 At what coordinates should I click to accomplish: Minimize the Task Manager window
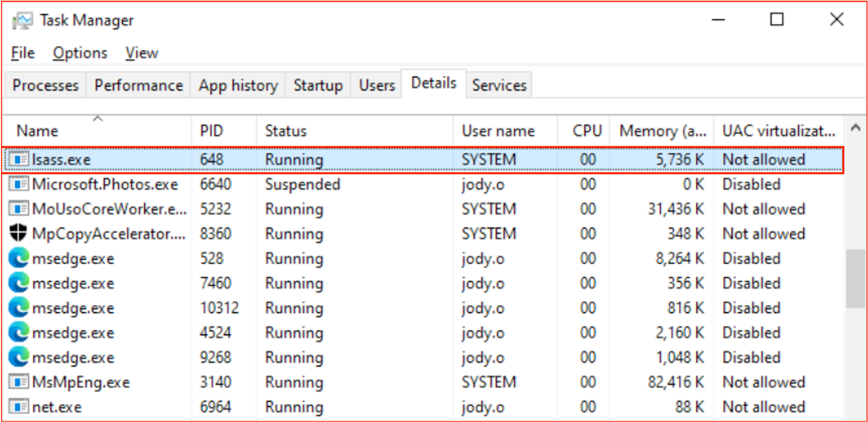[x=719, y=20]
